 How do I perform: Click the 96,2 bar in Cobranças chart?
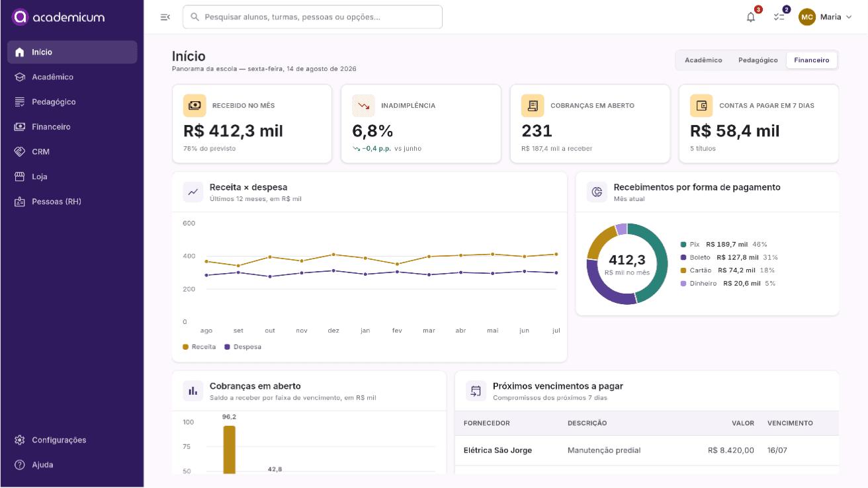(229, 450)
